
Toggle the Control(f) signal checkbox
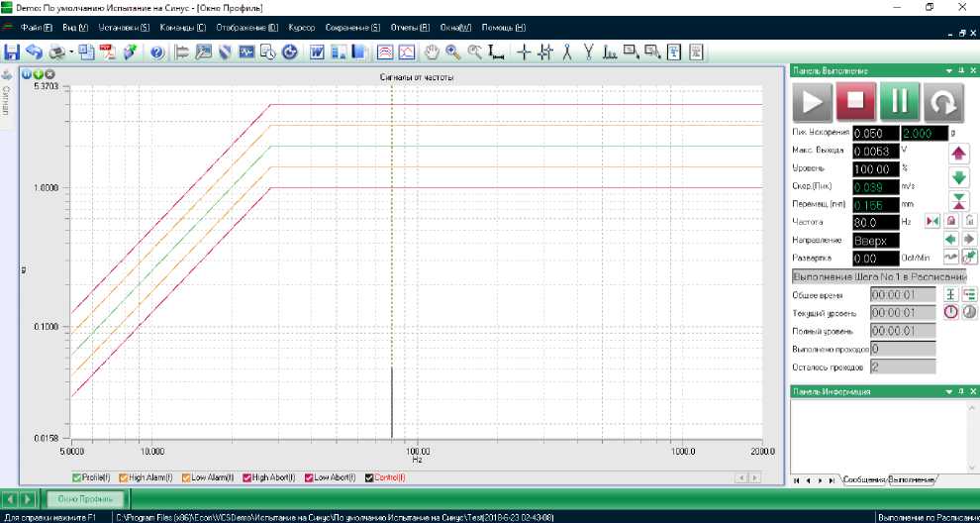tap(370, 477)
